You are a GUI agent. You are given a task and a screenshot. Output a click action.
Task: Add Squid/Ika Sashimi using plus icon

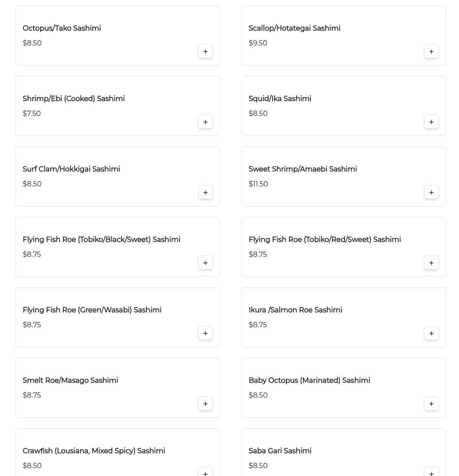tap(431, 122)
